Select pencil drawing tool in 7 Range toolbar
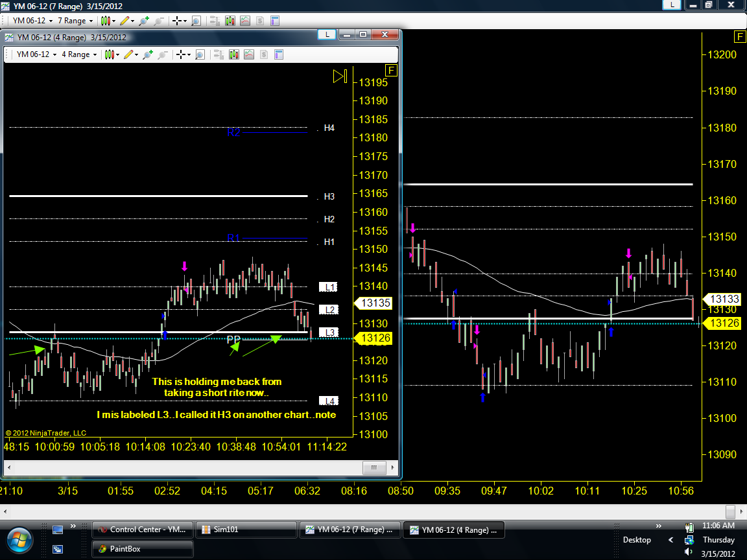The image size is (747, 560). pos(124,21)
